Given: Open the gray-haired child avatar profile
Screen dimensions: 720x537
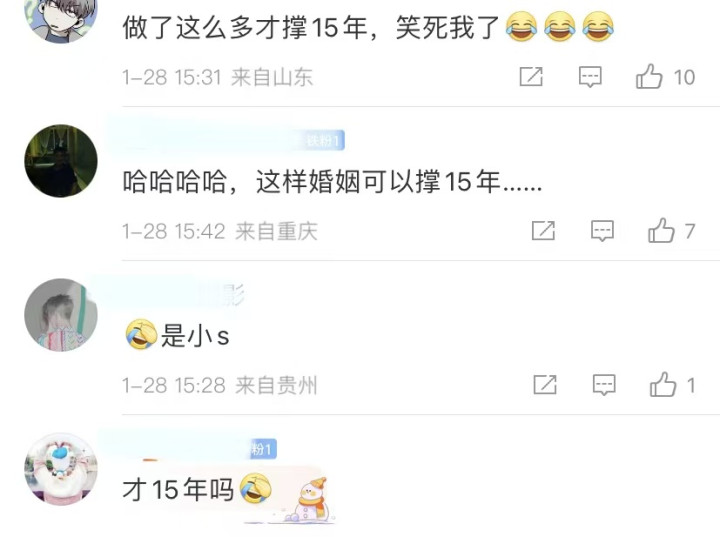Looking at the screenshot, I should tap(61, 315).
